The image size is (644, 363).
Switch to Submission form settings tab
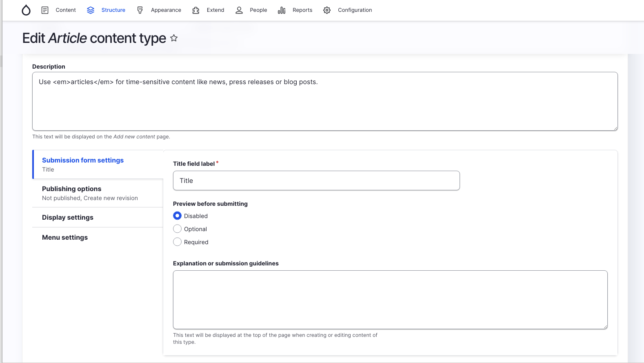[x=83, y=160]
